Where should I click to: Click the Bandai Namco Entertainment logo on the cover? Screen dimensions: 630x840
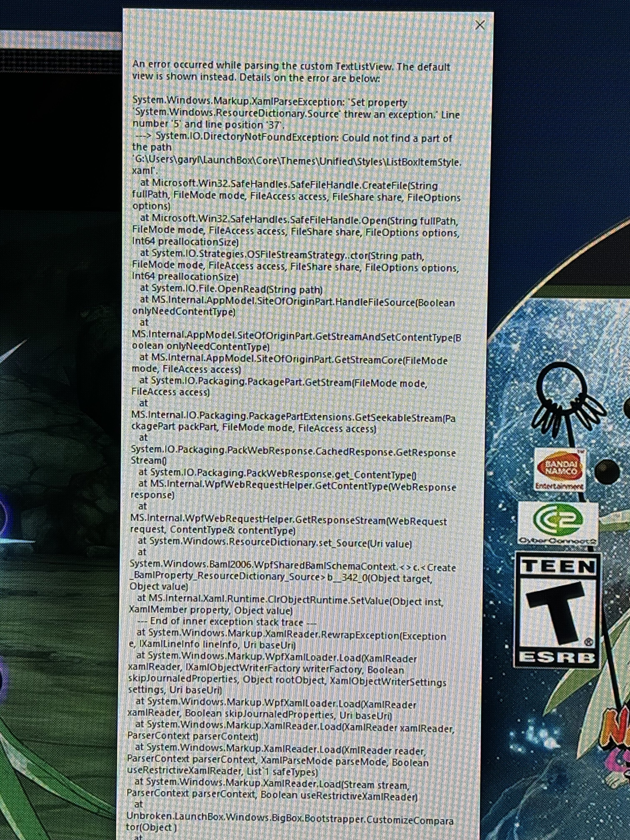pos(560,470)
